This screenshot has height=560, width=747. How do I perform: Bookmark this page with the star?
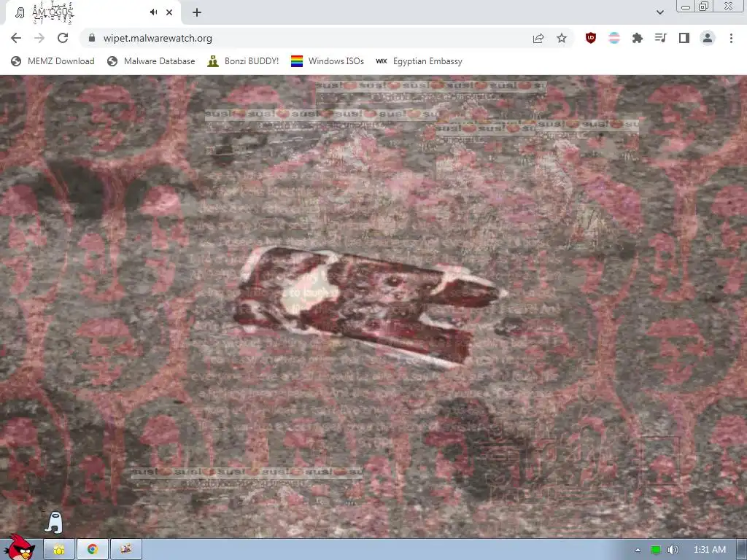[562, 38]
